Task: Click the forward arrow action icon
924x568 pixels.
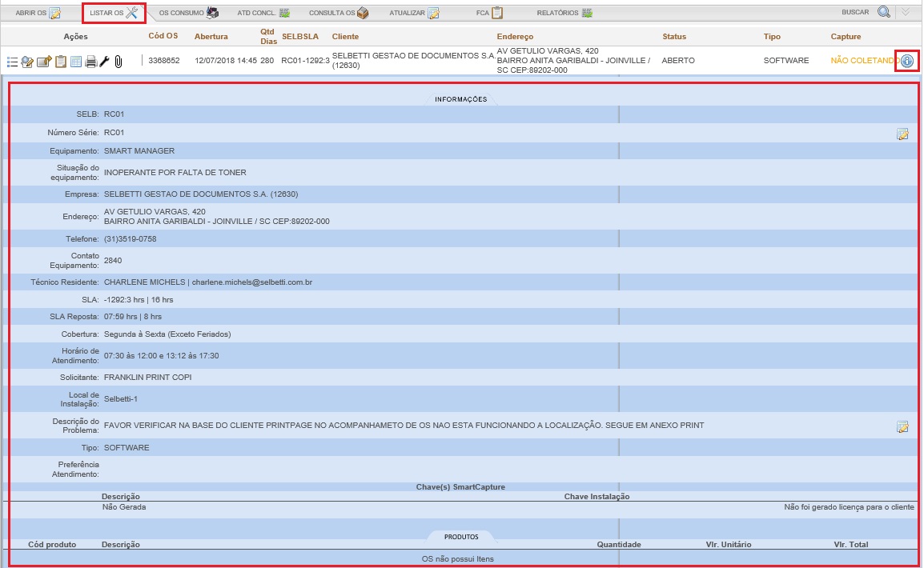Action: [43, 62]
